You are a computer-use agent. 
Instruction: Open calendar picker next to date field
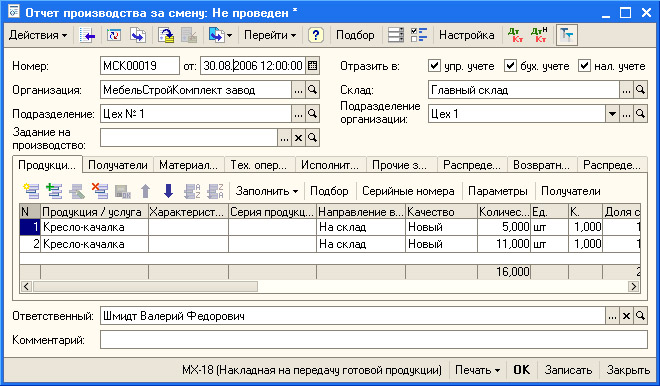click(312, 66)
